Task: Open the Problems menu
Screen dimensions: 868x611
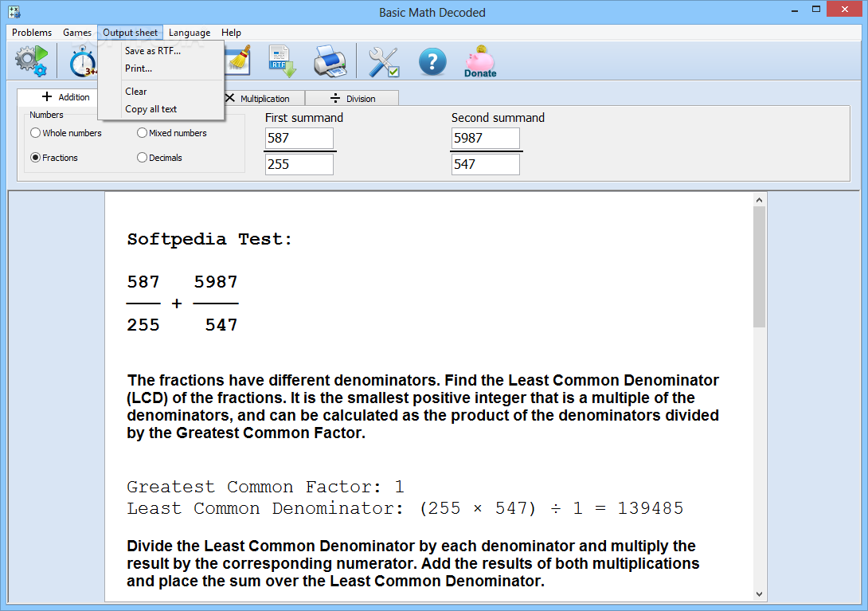Action: (x=32, y=33)
